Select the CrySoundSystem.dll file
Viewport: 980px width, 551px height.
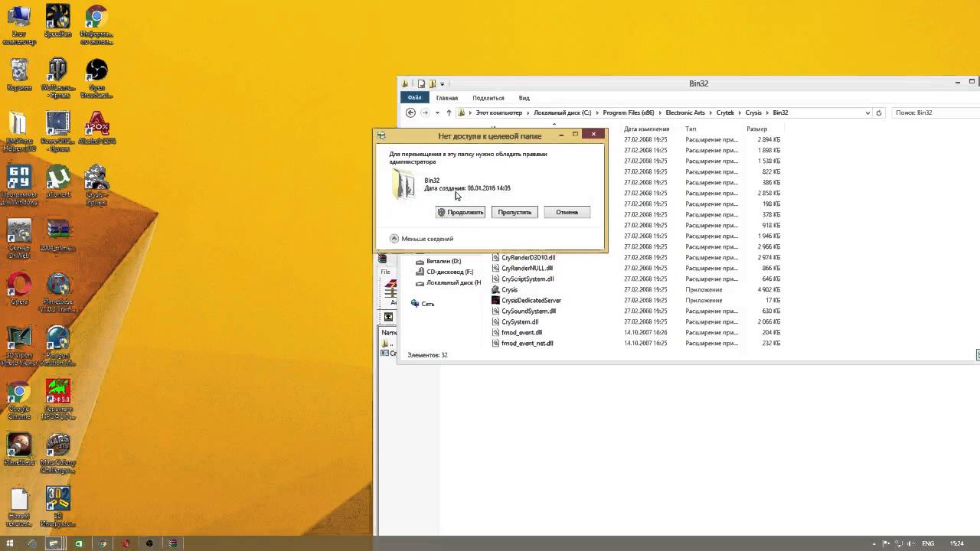(528, 311)
